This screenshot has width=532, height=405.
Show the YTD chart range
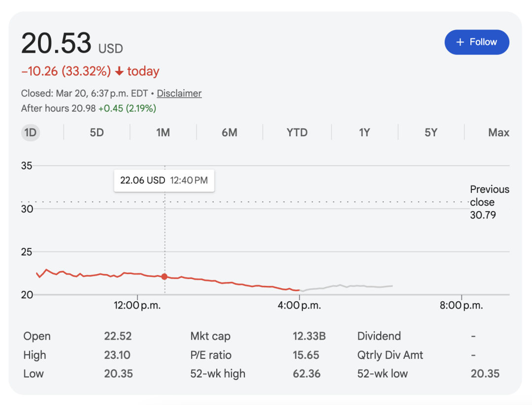tap(297, 132)
